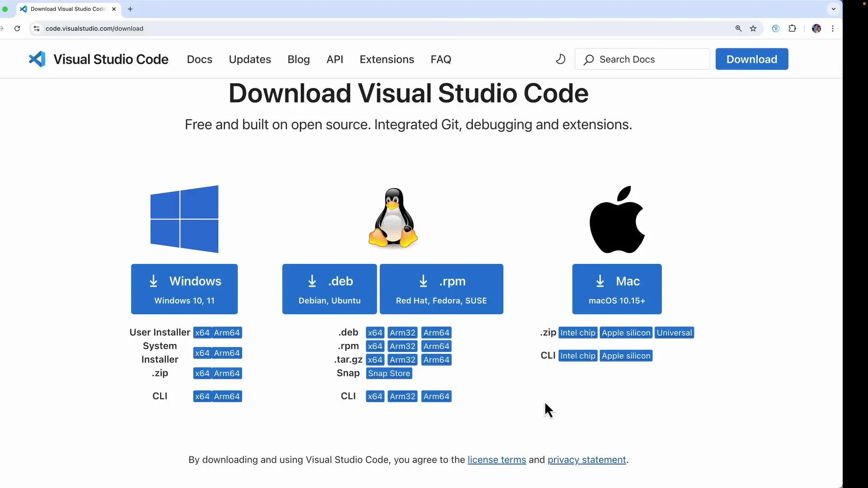Bookmark this page with the star icon
Viewport: 868px width, 488px height.
point(753,28)
